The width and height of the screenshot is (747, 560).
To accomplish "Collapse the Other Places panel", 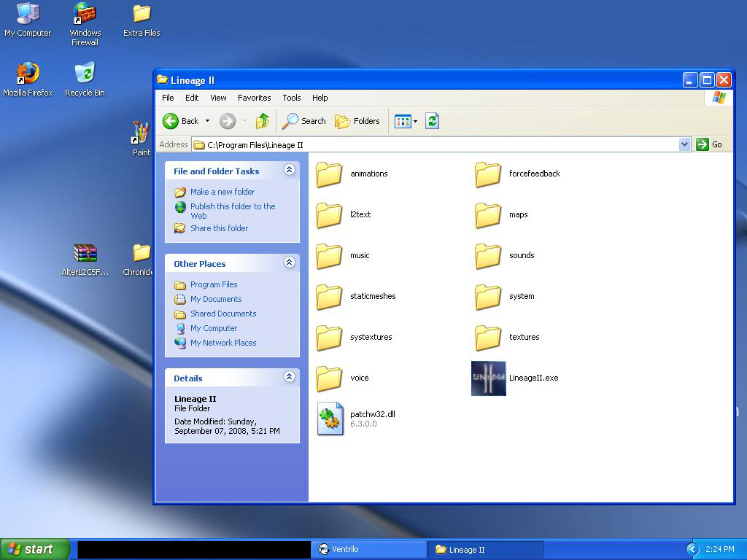I will [289, 262].
